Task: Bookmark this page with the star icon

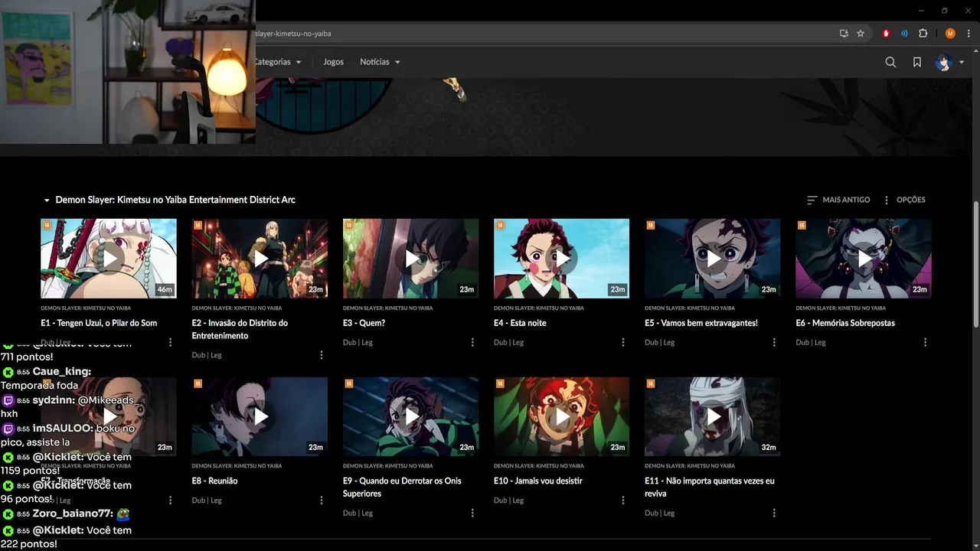Action: (861, 34)
